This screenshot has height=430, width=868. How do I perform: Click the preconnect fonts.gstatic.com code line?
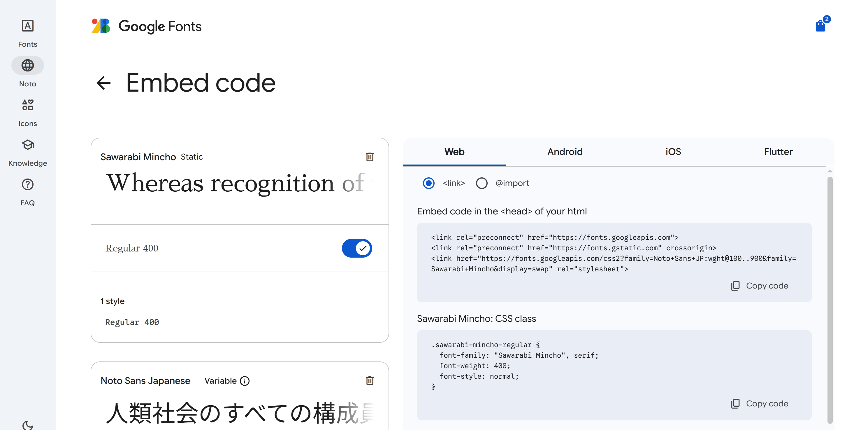pyautogui.click(x=574, y=248)
